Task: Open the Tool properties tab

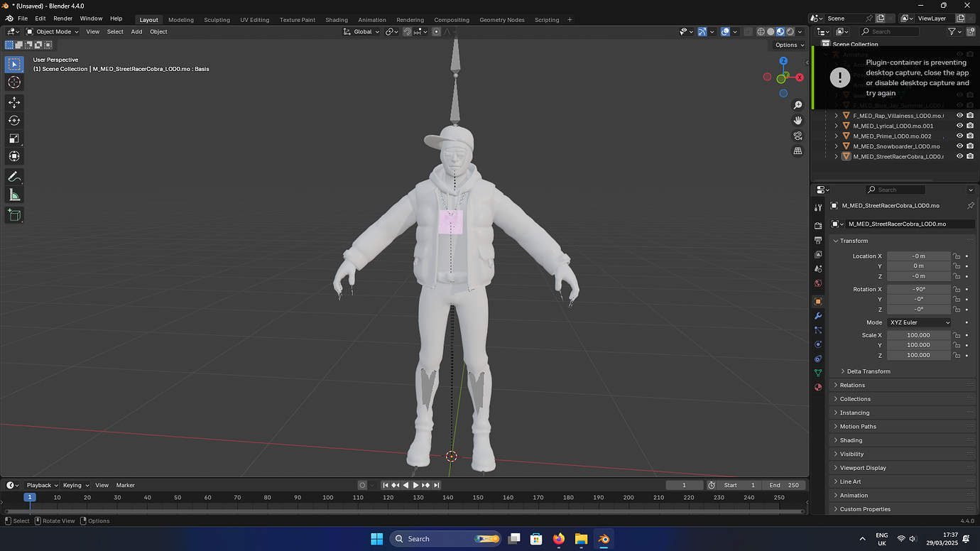Action: pyautogui.click(x=818, y=207)
